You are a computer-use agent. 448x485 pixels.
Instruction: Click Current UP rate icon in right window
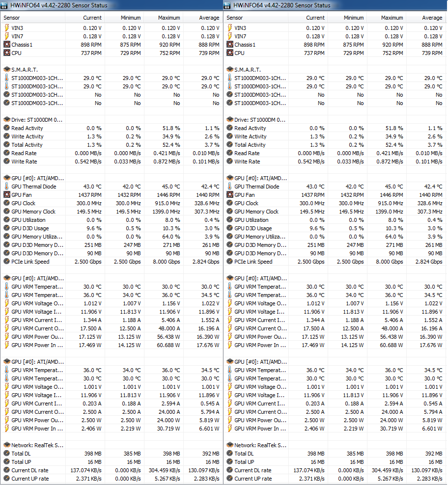(230, 479)
